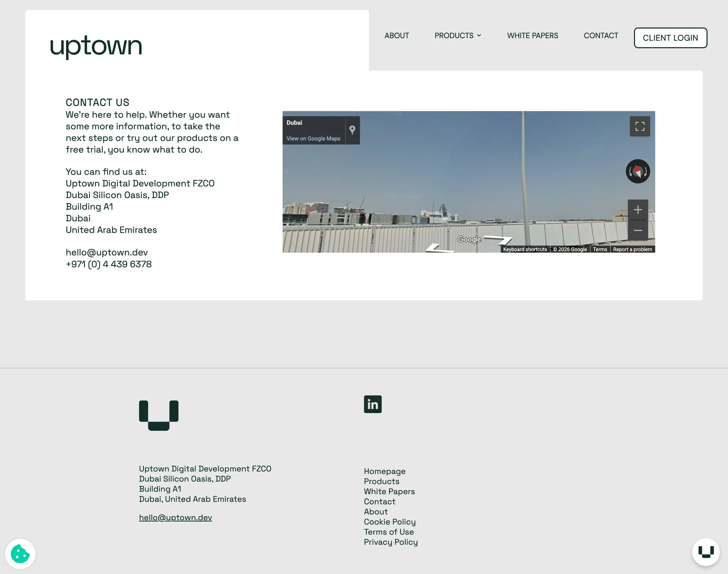Image resolution: width=728 pixels, height=574 pixels.
Task: Click the Google logo in street view
Action: [x=469, y=240]
